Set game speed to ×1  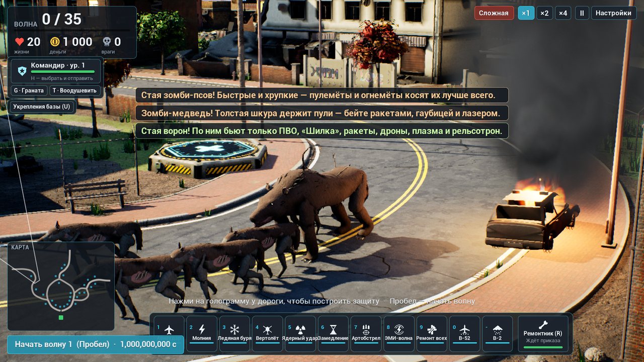click(526, 13)
